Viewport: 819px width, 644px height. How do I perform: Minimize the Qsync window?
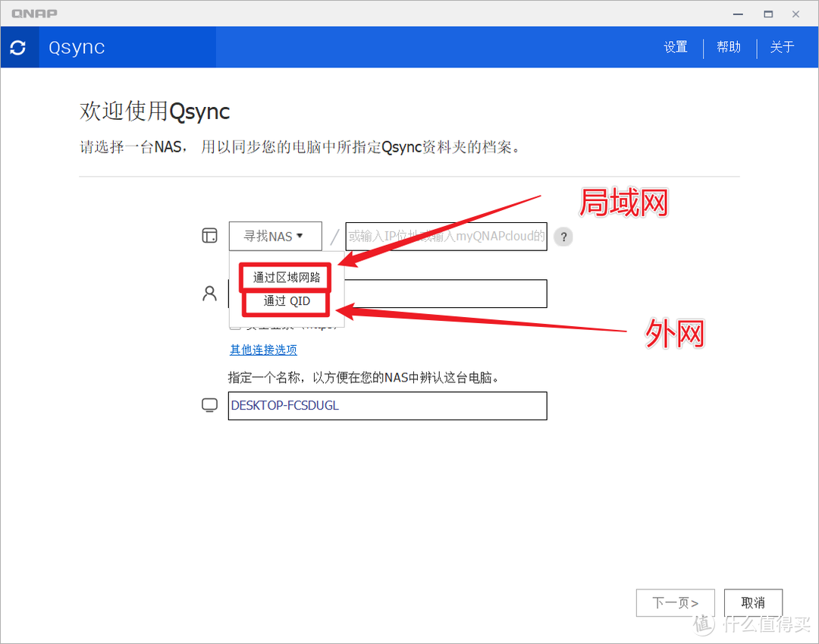(x=738, y=14)
